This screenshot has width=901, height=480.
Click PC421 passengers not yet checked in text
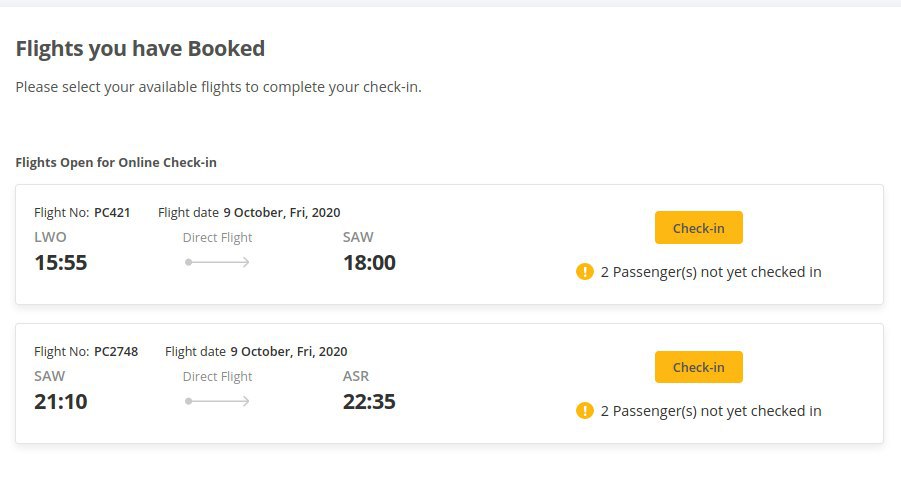tap(711, 272)
